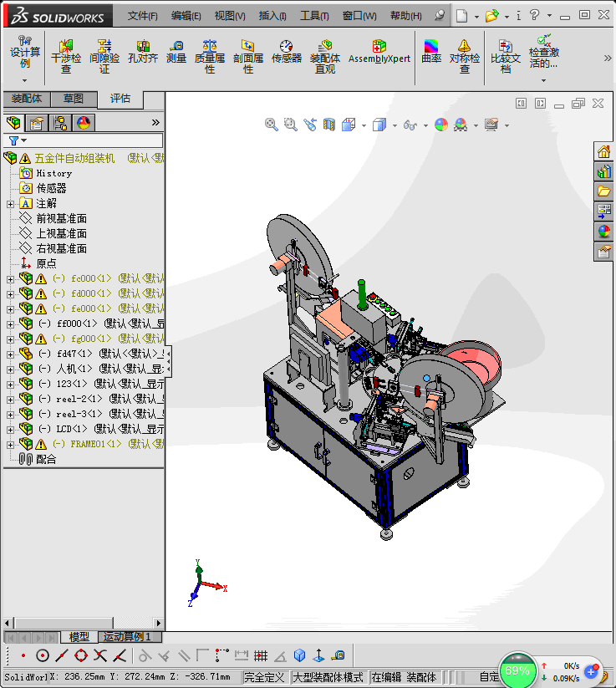Open DisplayManager tab icon

pyautogui.click(x=84, y=123)
